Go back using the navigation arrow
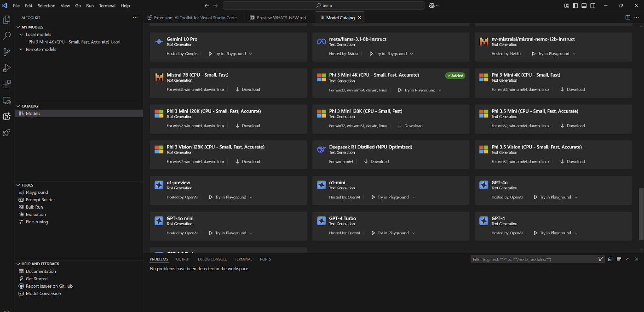This screenshot has height=312, width=644. (207, 6)
